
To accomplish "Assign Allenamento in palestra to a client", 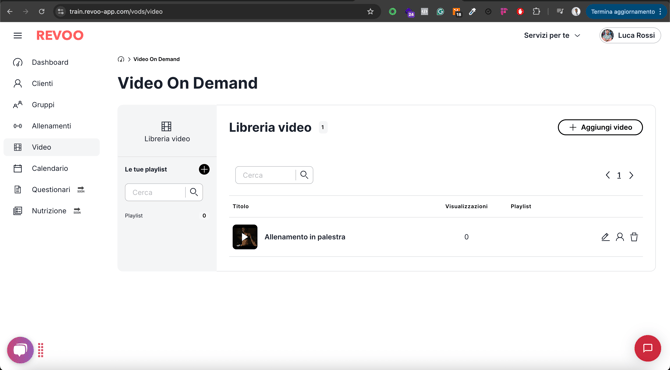I will pyautogui.click(x=620, y=237).
